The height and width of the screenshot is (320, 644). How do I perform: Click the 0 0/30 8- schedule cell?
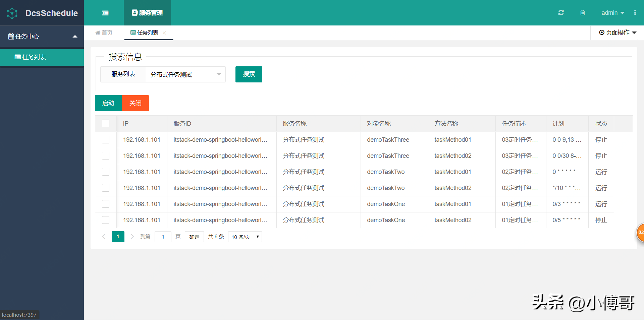[x=567, y=156]
